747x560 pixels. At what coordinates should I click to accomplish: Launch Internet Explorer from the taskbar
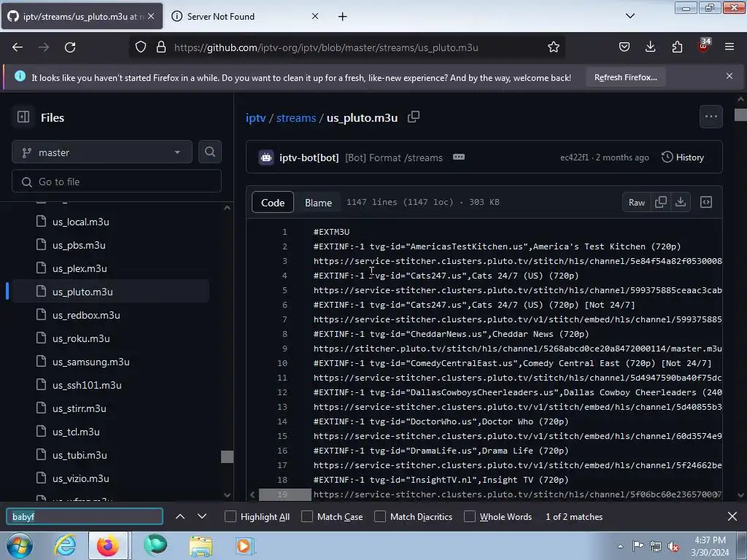click(x=65, y=545)
